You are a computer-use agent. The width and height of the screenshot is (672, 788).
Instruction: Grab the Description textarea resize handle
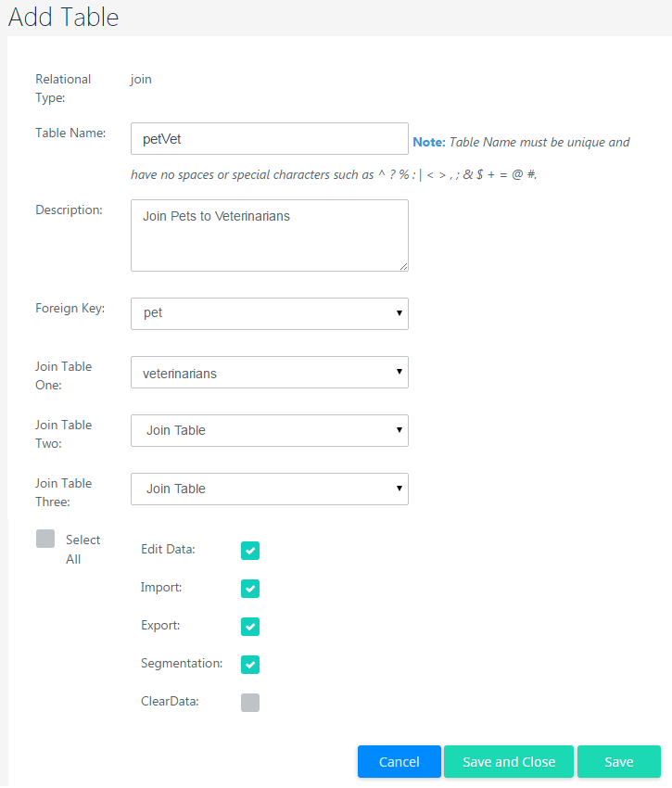tap(403, 266)
